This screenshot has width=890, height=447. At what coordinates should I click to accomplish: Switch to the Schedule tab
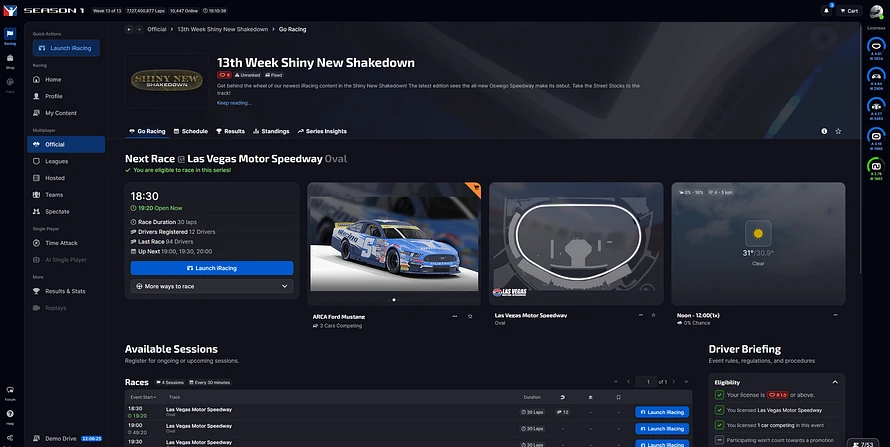tap(191, 131)
